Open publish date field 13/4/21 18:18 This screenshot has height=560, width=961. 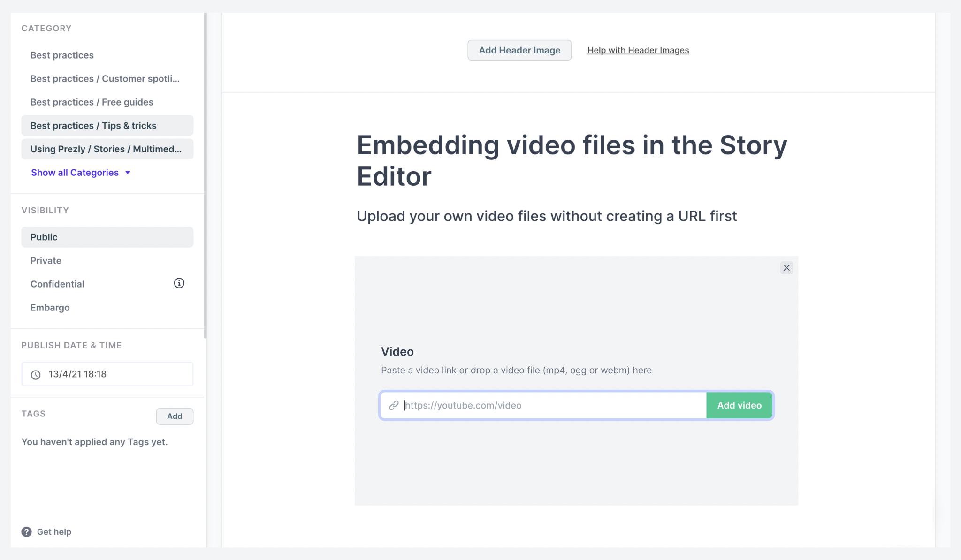tap(107, 374)
